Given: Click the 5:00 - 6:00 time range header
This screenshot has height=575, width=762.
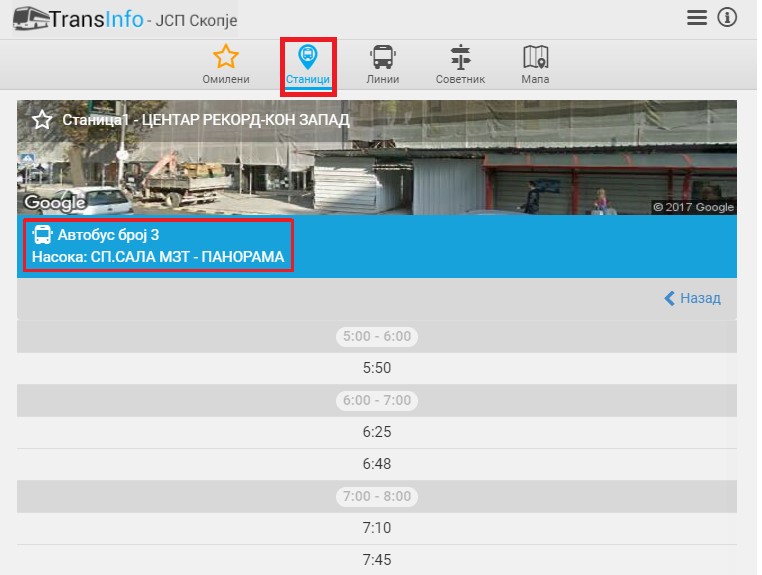Looking at the screenshot, I should click(377, 336).
